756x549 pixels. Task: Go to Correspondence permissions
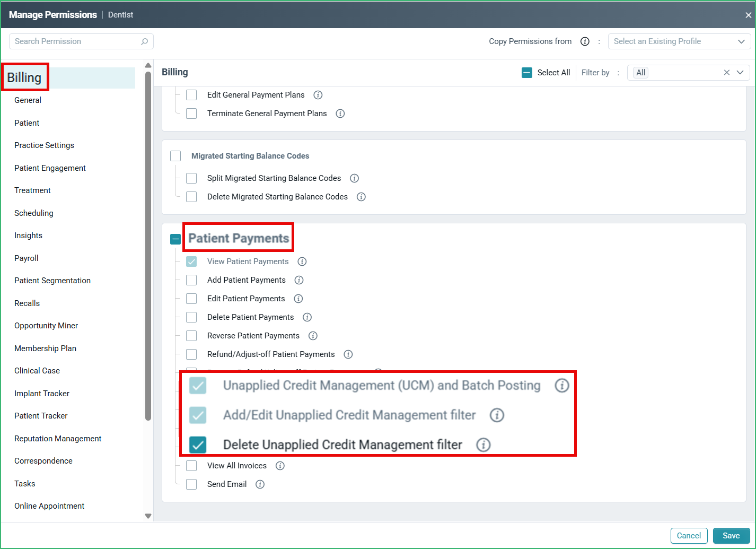point(43,461)
